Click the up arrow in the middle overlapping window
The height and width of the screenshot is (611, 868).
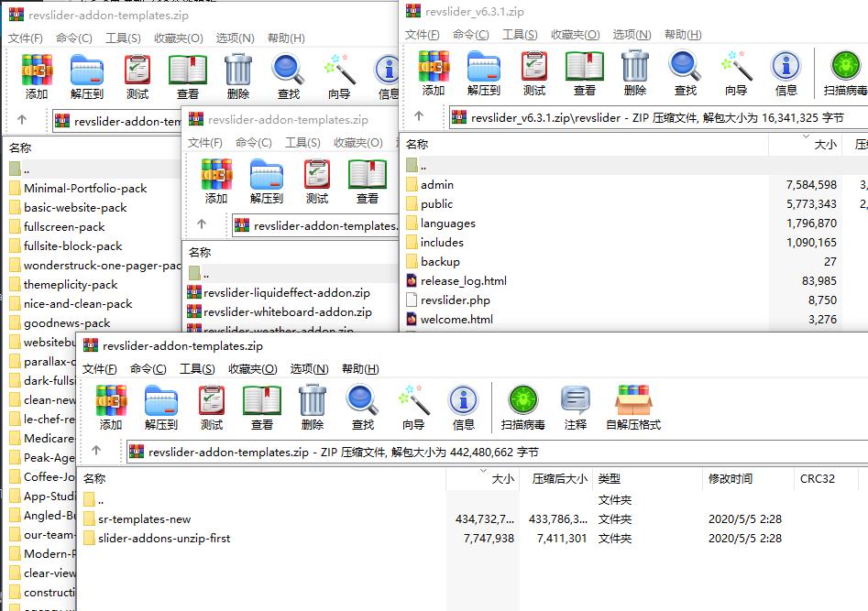pos(202,224)
